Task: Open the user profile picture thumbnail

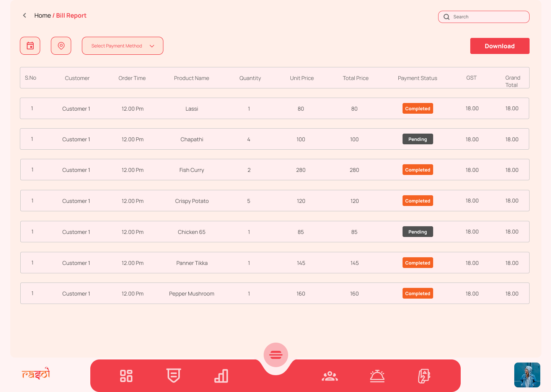Action: [x=527, y=375]
